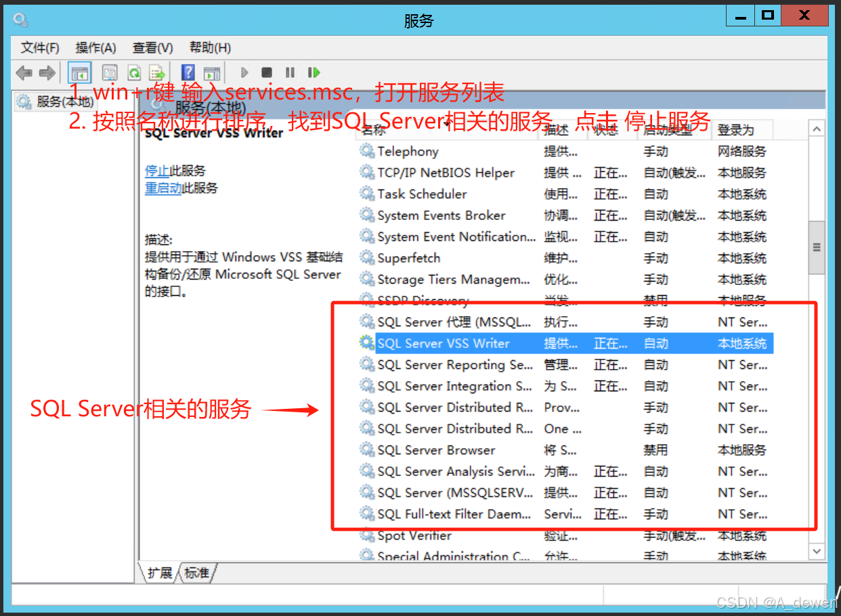This screenshot has height=616, width=841.
Task: Select SQL Server Integration Services row
Action: point(566,386)
